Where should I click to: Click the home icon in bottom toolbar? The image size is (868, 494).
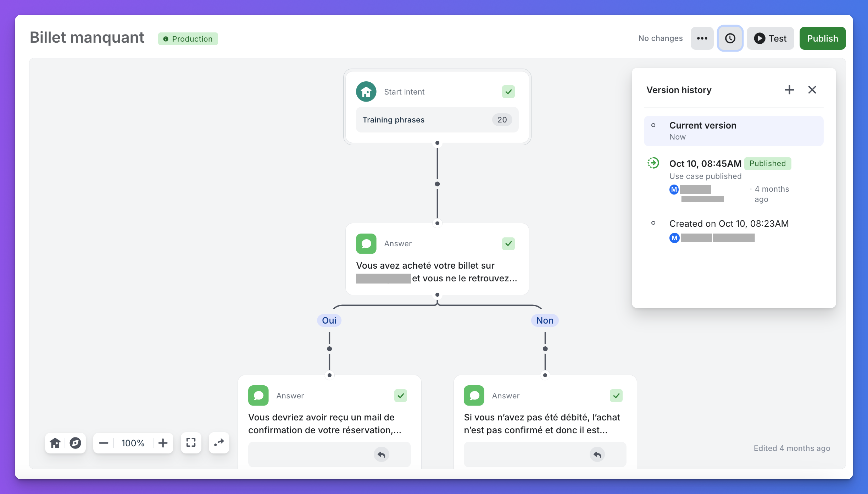pyautogui.click(x=55, y=443)
